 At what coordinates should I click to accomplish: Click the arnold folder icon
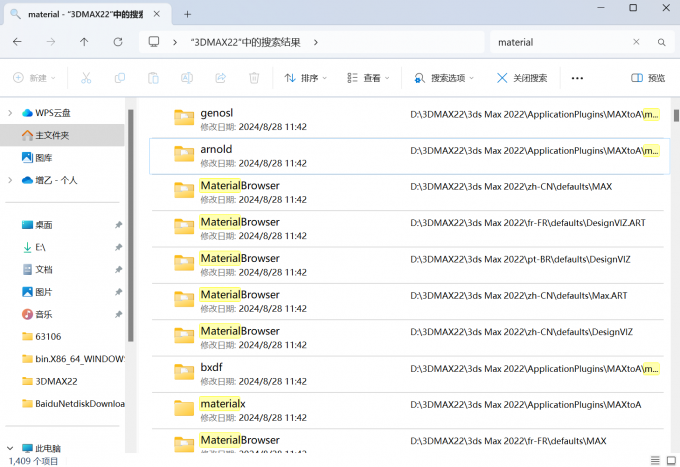coord(184,153)
